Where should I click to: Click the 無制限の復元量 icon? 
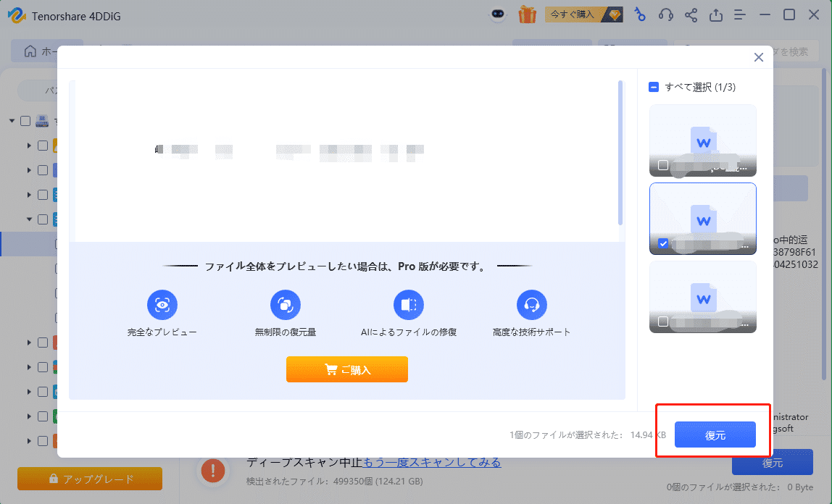(x=286, y=305)
